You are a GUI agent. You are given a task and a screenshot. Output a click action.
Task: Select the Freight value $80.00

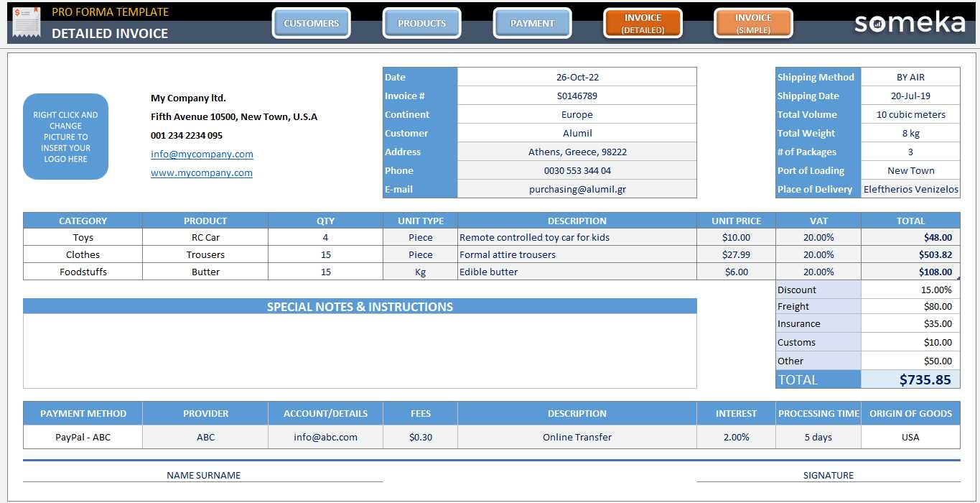tap(910, 306)
